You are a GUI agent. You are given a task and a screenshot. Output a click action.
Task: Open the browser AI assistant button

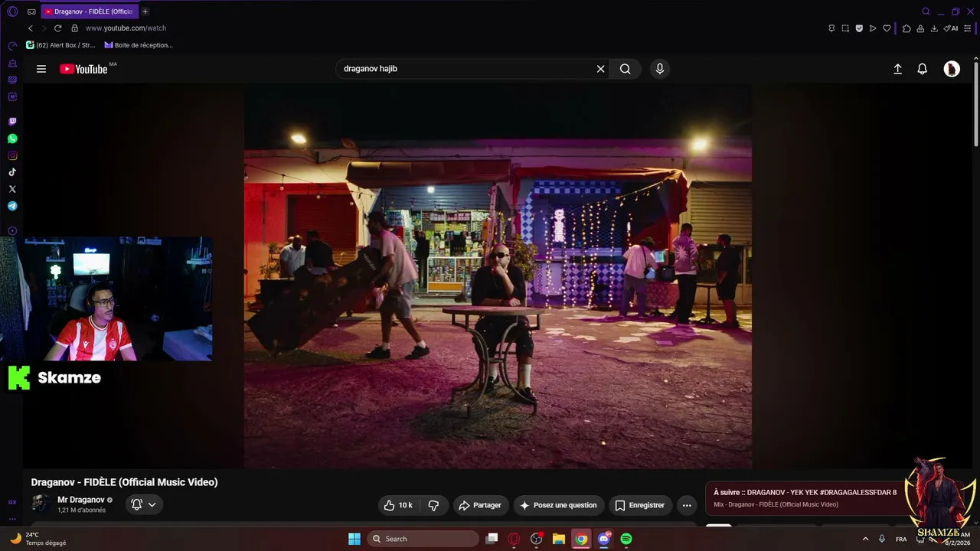(x=951, y=28)
